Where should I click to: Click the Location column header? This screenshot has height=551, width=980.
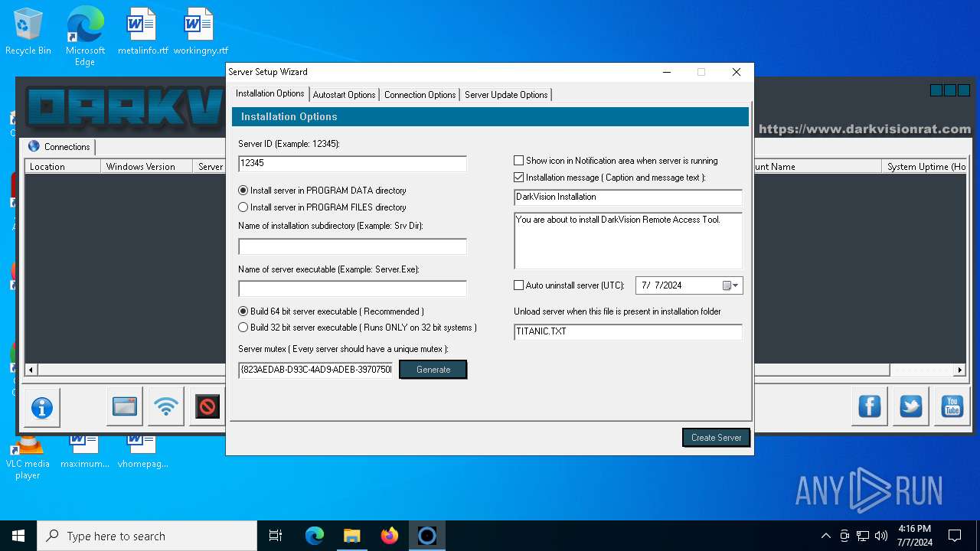(x=63, y=167)
